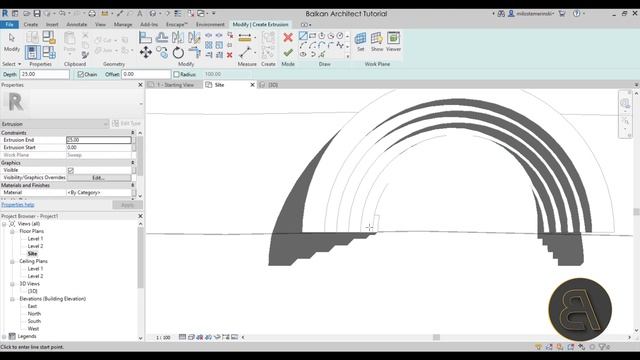Open the {3D} view tab
The height and width of the screenshot is (360, 640).
pos(273,85)
